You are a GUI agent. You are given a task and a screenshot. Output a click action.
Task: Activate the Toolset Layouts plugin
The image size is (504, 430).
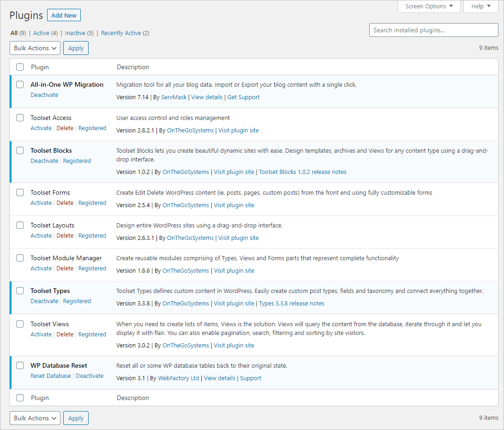click(x=41, y=236)
